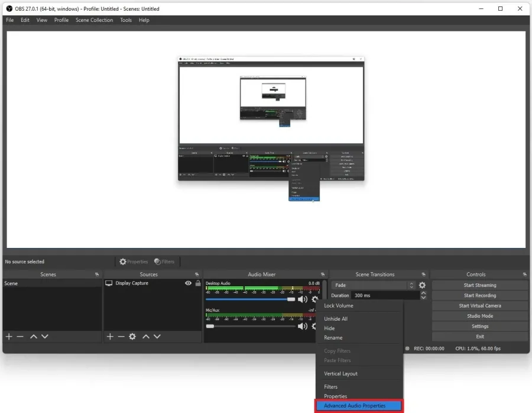Move scene up arrow
This screenshot has height=413, width=532.
click(x=34, y=336)
